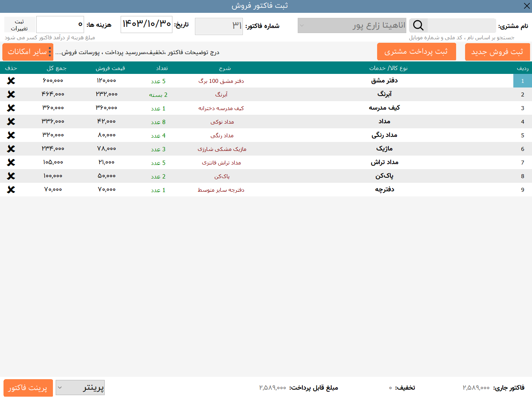Image resolution: width=532 pixels, height=399 pixels.
Task: Click the شرح column header
Action: 225,68
